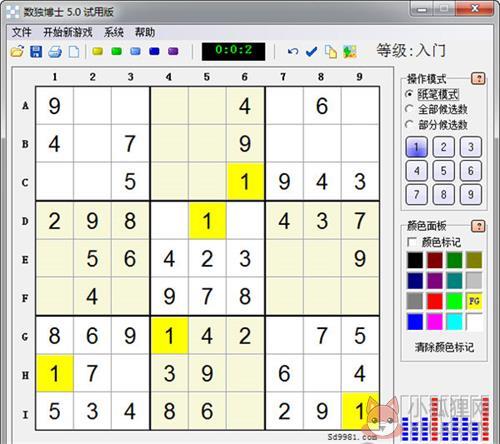Screen dimensions: 500x444
Task: Choose digit 2 on the number pad
Action: [443, 147]
